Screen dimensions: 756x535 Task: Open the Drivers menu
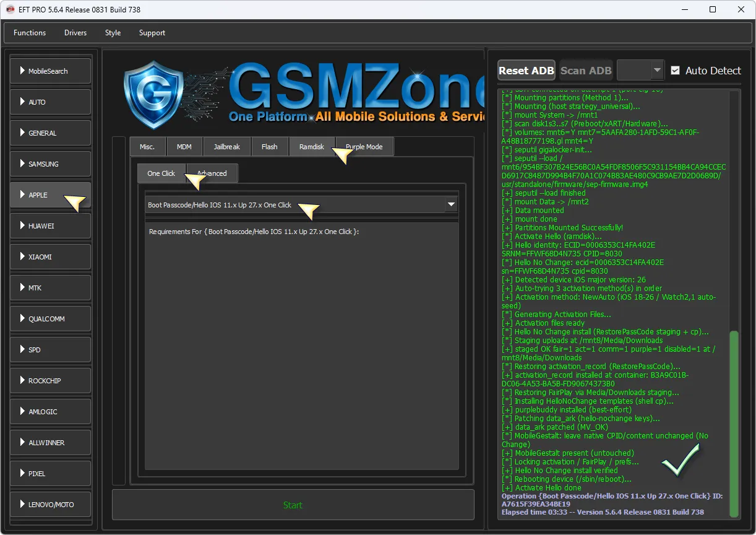(x=75, y=33)
